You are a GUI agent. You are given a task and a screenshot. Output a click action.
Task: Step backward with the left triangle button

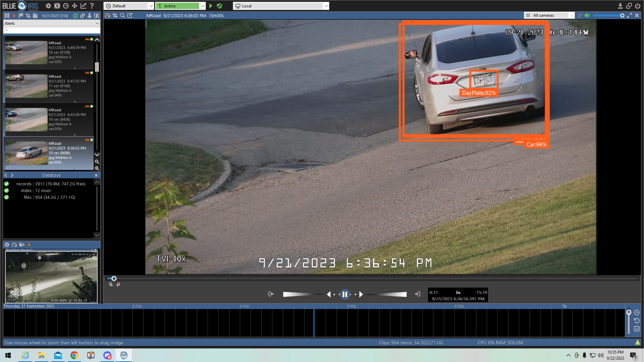coord(329,294)
